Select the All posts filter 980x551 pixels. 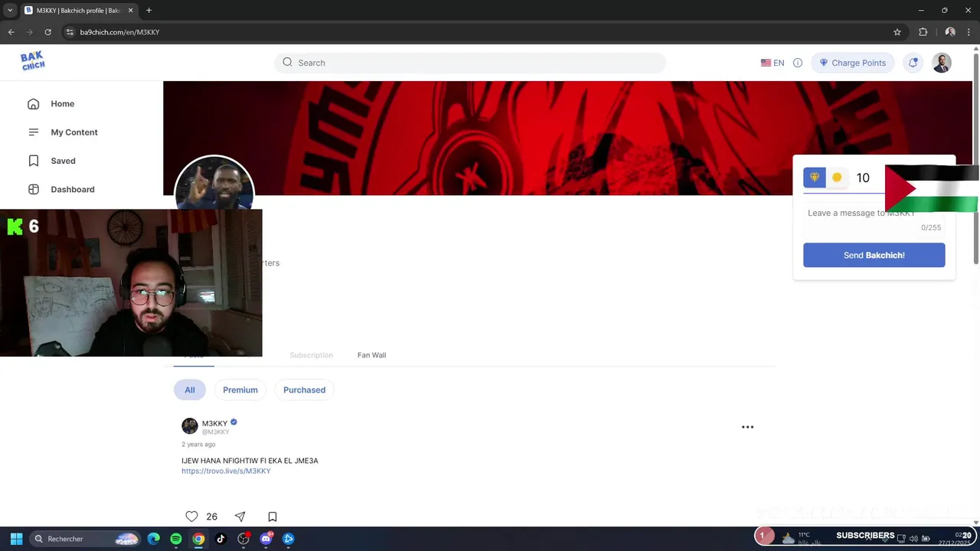click(190, 390)
